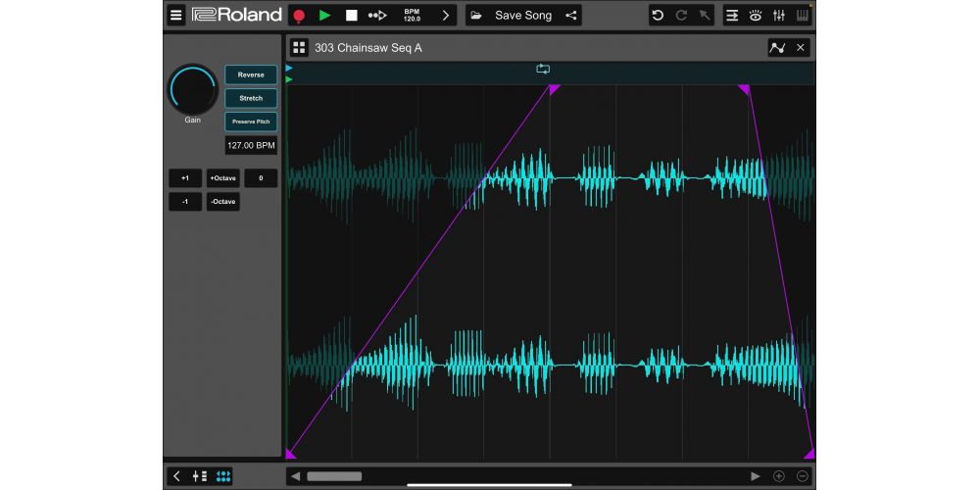Open the mixer faders icon in top bar
This screenshot has width=980, height=490.
tap(779, 16)
